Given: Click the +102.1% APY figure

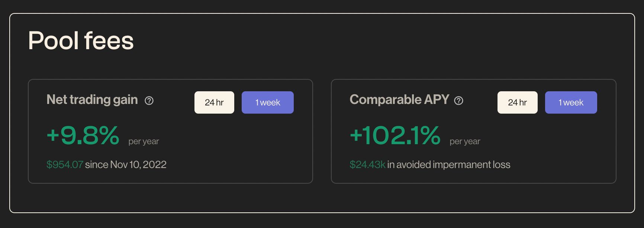Looking at the screenshot, I should click(395, 135).
